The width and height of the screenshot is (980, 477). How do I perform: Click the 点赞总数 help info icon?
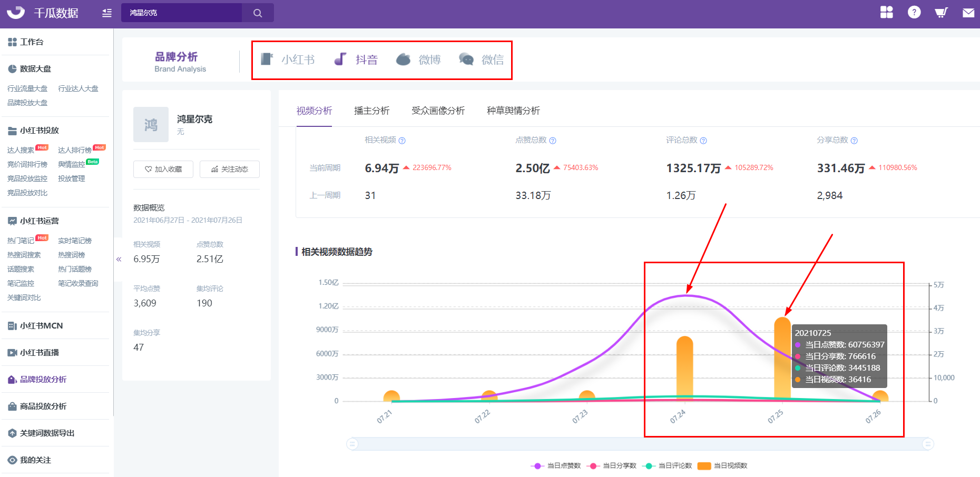(553, 141)
